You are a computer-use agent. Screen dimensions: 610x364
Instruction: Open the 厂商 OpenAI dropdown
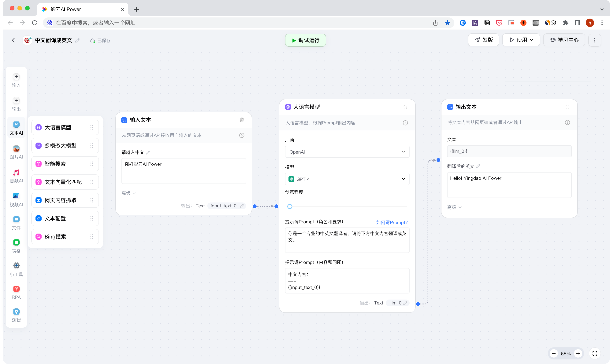(347, 152)
